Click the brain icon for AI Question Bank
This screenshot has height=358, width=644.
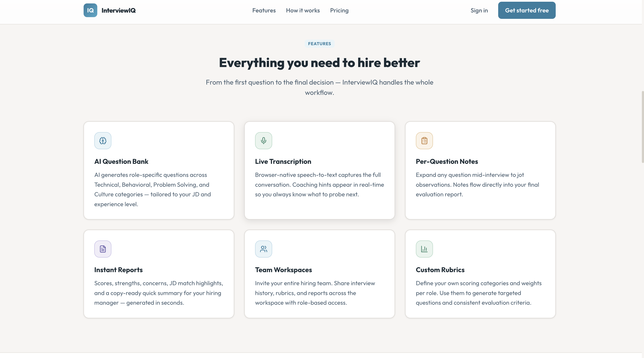103,141
